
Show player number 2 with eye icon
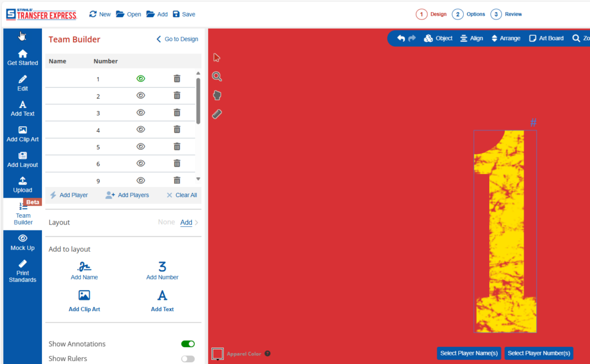pos(141,96)
